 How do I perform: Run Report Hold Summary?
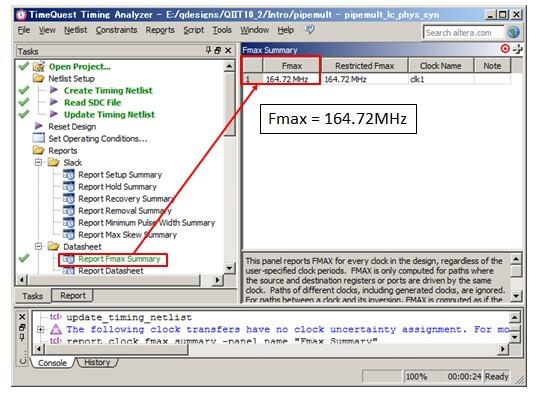pos(117,187)
